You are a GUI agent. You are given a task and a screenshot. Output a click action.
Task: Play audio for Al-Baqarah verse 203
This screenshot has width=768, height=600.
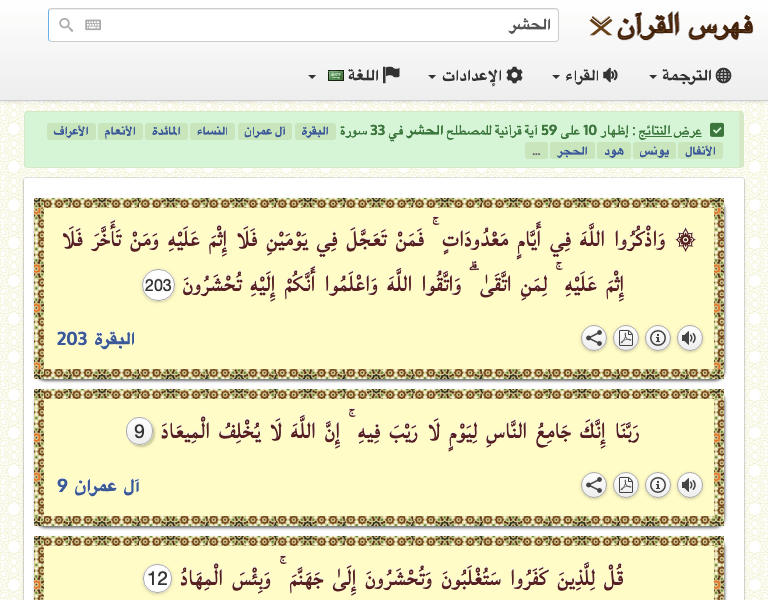tap(690, 338)
